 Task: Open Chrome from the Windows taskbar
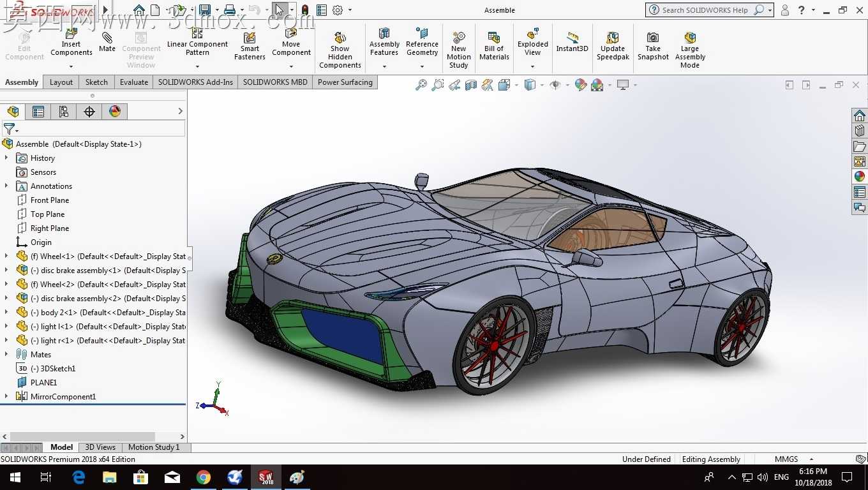[204, 477]
